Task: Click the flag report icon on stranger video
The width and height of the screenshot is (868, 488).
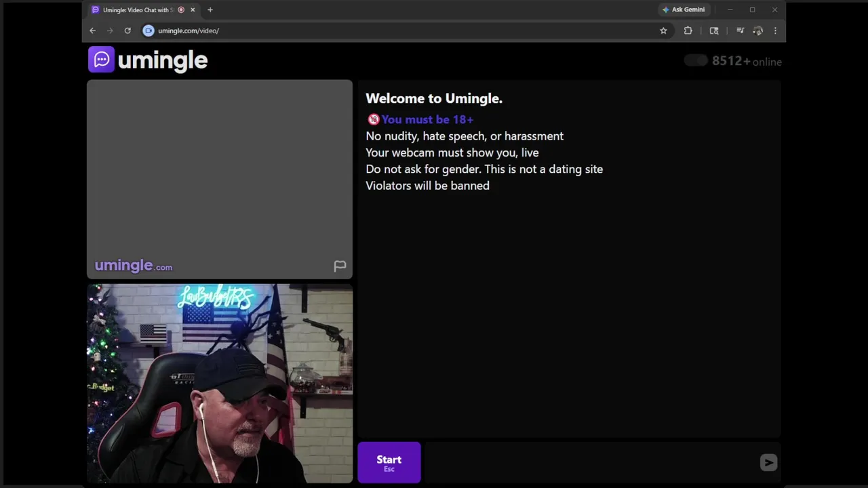Action: 340,266
